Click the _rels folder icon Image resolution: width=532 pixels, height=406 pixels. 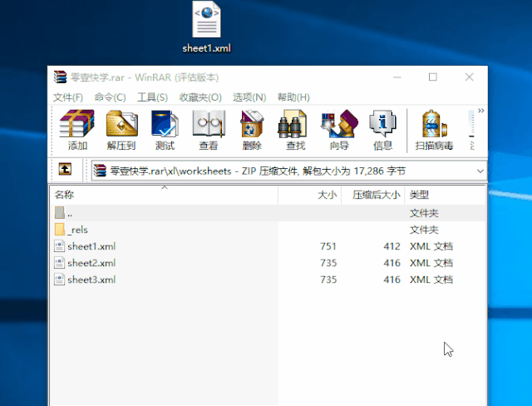click(60, 230)
